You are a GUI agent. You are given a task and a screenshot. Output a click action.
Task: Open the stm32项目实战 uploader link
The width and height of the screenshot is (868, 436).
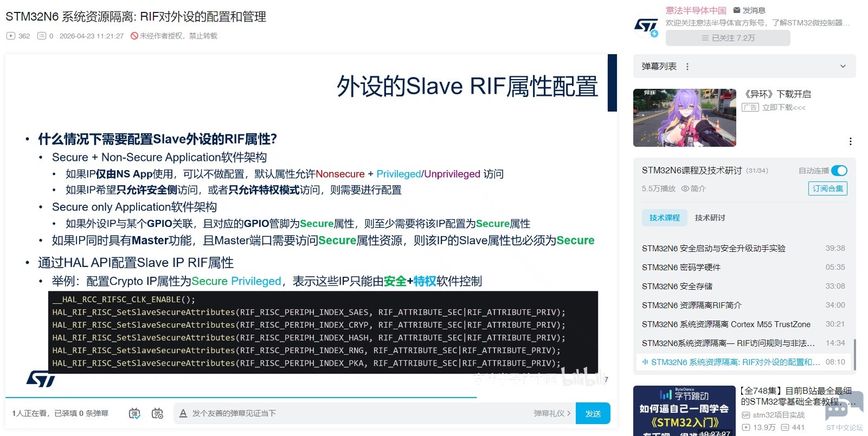pos(779,415)
